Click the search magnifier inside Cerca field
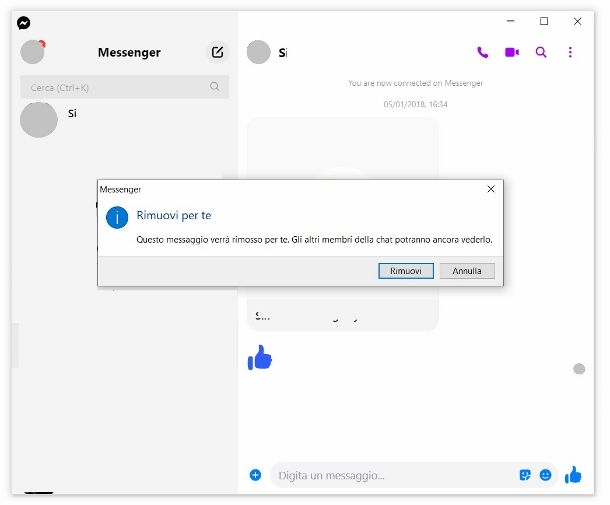Viewport: 610px width, 505px height. [214, 86]
